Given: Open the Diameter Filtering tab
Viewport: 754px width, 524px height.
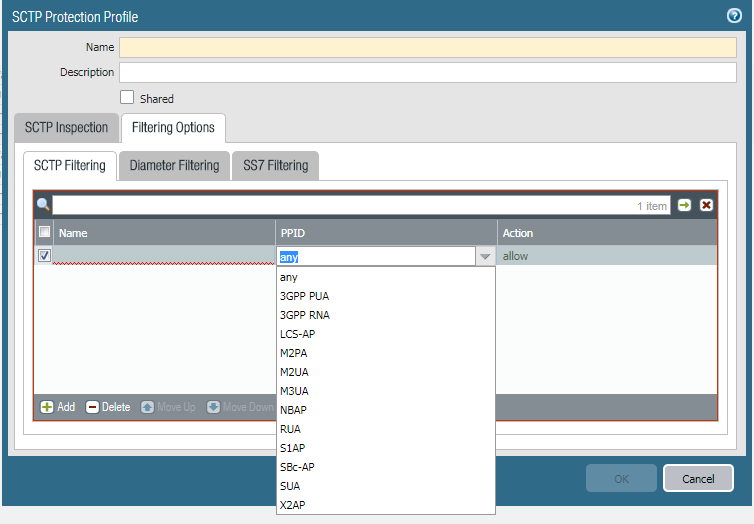Looking at the screenshot, I should click(174, 165).
